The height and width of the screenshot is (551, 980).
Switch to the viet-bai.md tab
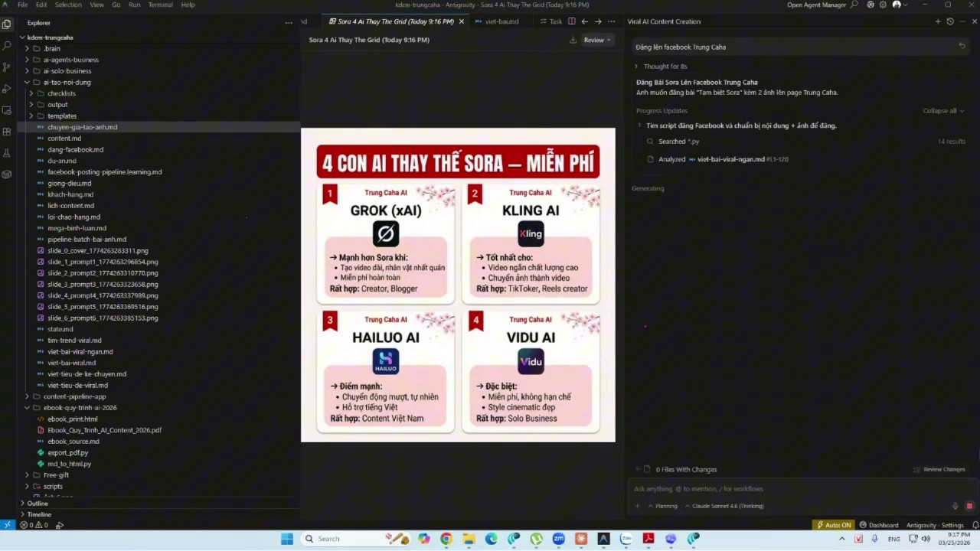click(x=501, y=21)
